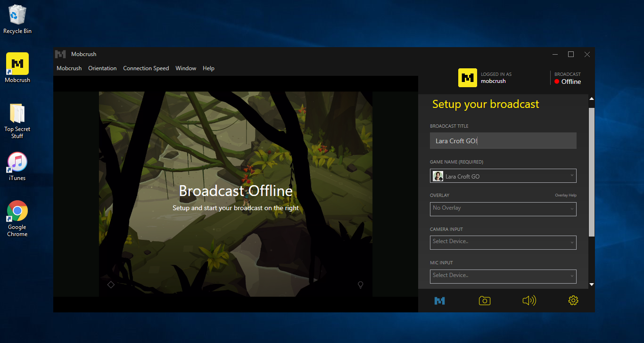Viewport: 644px width, 343px height.
Task: Select Mobcrush desktop shortcut
Action: point(17,68)
